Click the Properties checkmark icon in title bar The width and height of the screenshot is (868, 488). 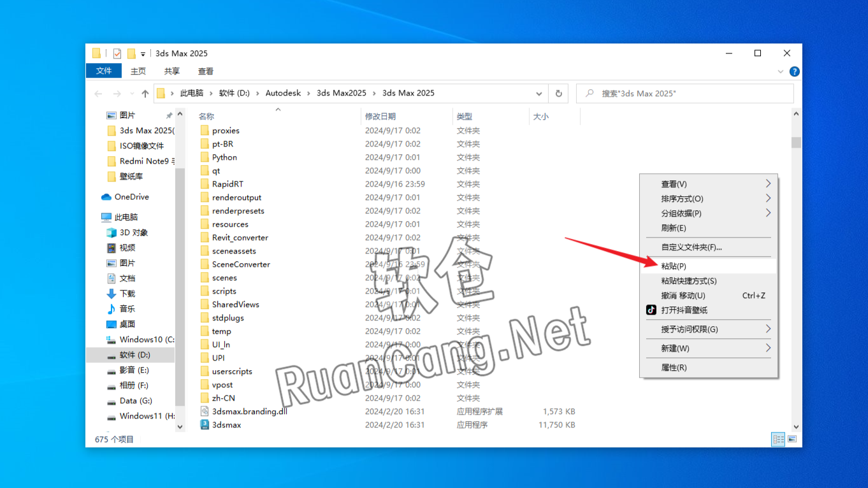pyautogui.click(x=117, y=54)
